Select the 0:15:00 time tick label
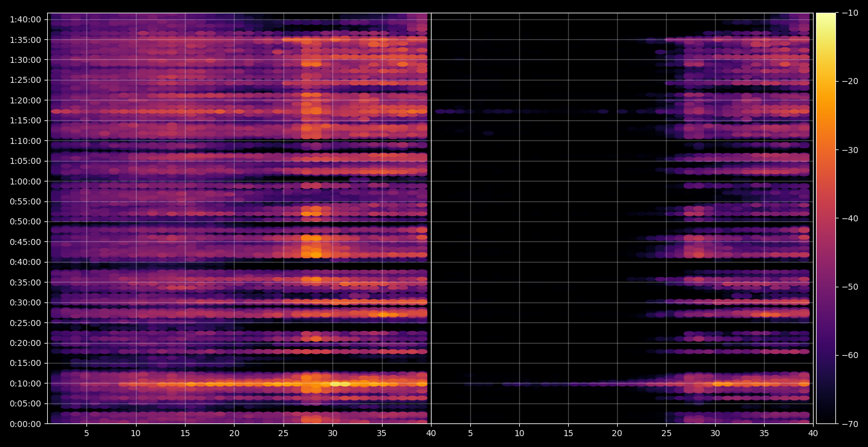868x447 pixels. click(x=25, y=363)
